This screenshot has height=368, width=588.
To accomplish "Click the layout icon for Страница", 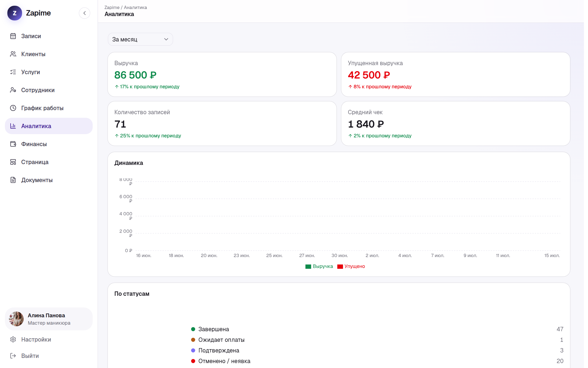I will pyautogui.click(x=13, y=162).
